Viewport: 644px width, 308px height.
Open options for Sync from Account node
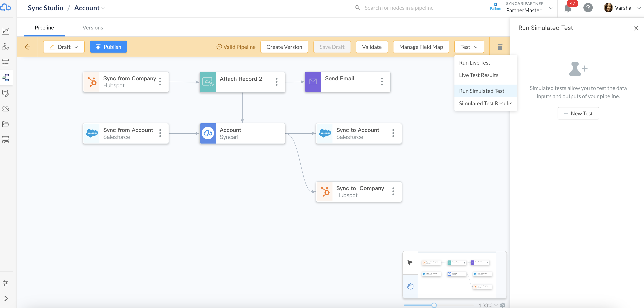pos(160,133)
